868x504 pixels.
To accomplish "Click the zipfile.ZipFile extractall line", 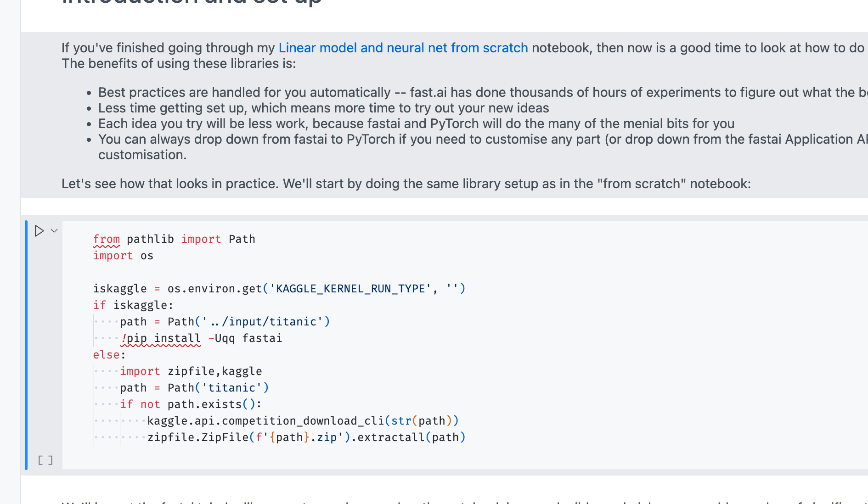I will (x=306, y=437).
